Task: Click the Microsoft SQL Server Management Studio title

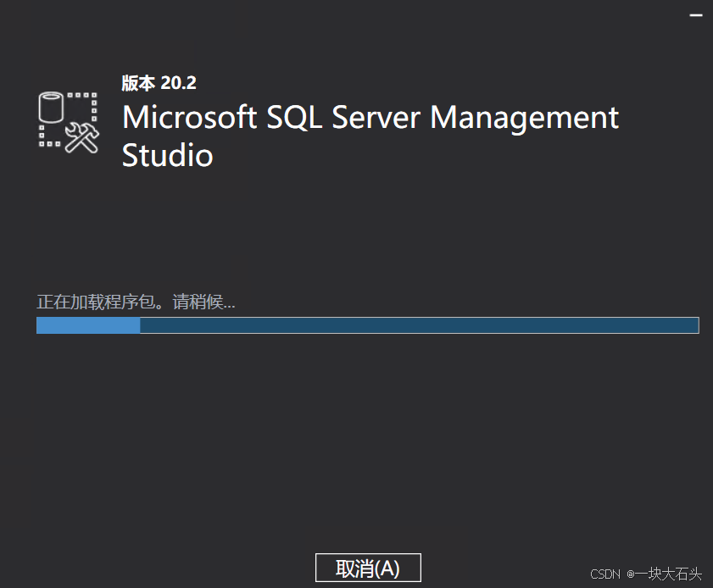Action: pos(370,136)
